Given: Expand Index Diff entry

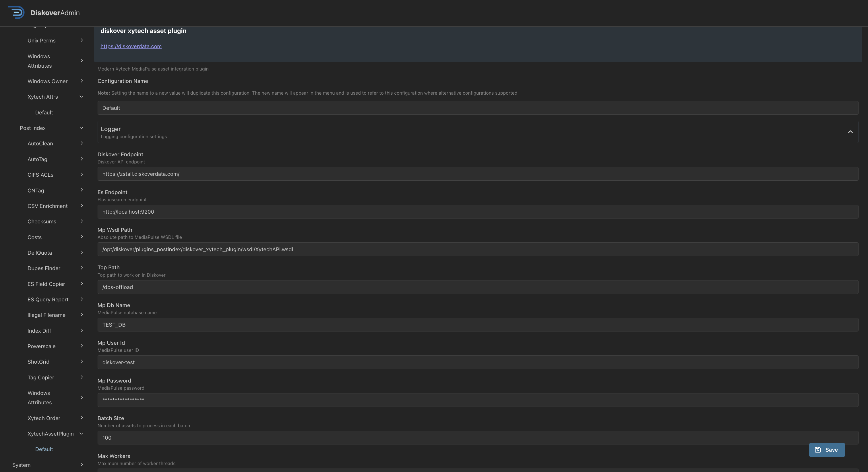Looking at the screenshot, I should pyautogui.click(x=55, y=331).
